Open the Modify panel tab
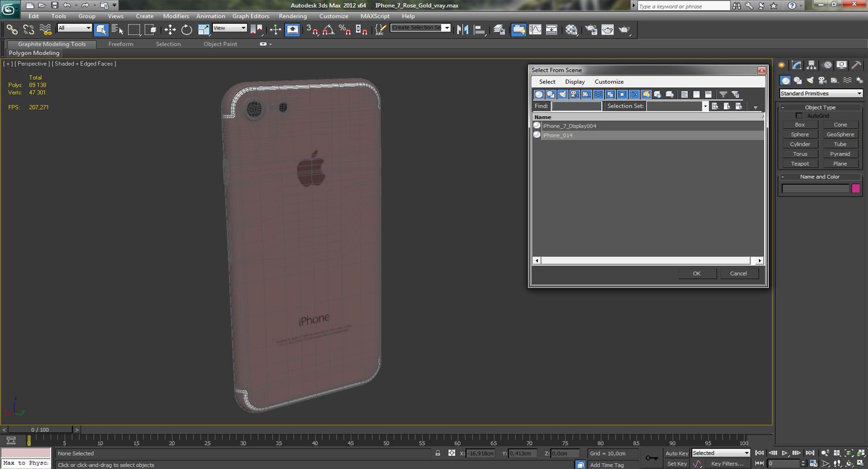This screenshot has width=868, height=469. tap(796, 65)
